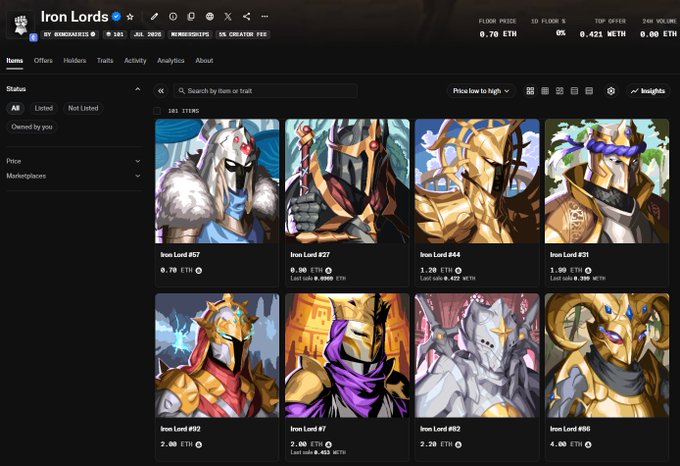This screenshot has height=466, width=680.
Task: Click the Ethereum chain badge on avatar
Action: pos(33,37)
